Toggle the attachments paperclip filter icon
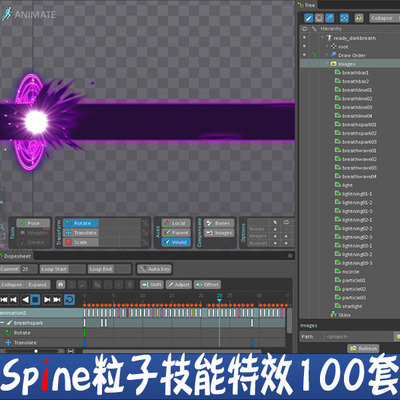This screenshot has height=400, width=400. (330, 18)
